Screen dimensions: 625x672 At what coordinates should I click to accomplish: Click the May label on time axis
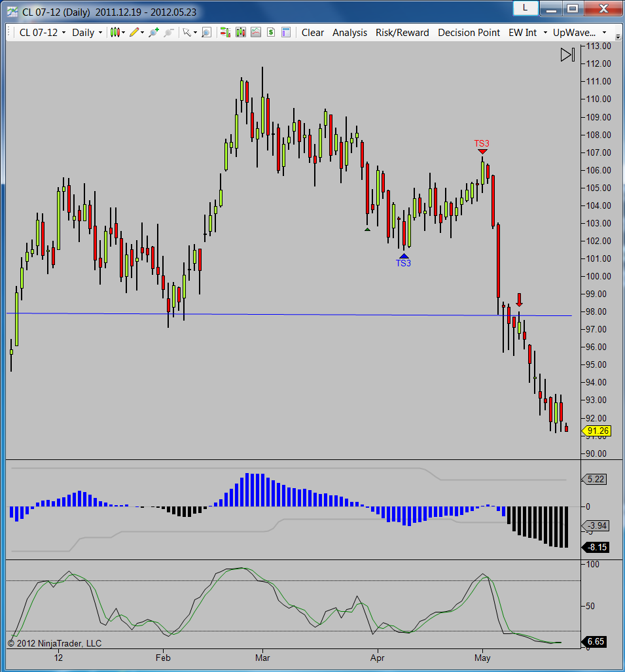click(482, 658)
